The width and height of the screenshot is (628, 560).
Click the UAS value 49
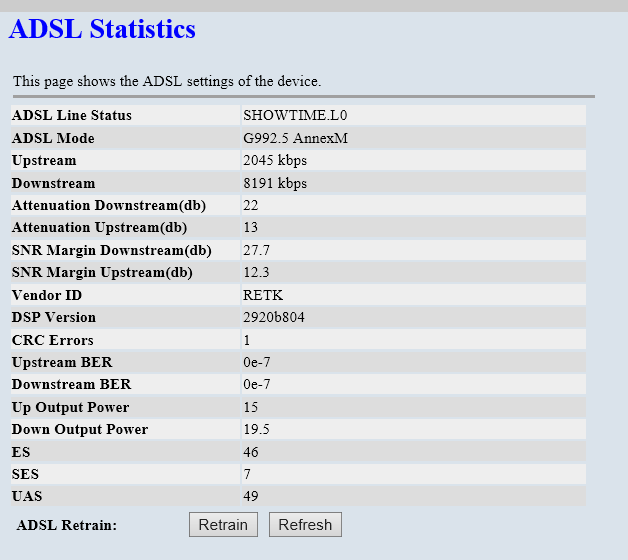[250, 496]
